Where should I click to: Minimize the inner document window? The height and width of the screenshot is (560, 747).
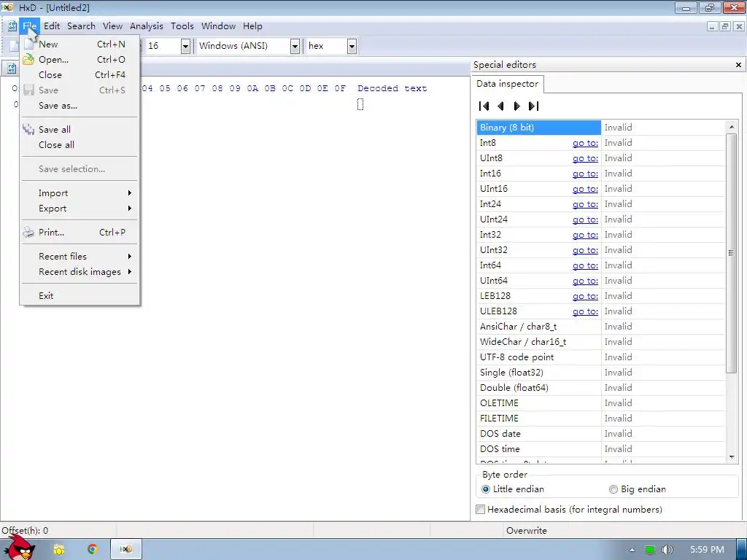(x=712, y=27)
